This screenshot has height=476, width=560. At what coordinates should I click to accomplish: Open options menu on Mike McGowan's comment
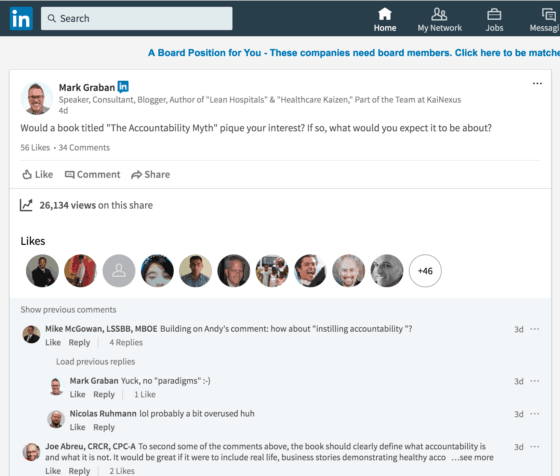(x=534, y=329)
